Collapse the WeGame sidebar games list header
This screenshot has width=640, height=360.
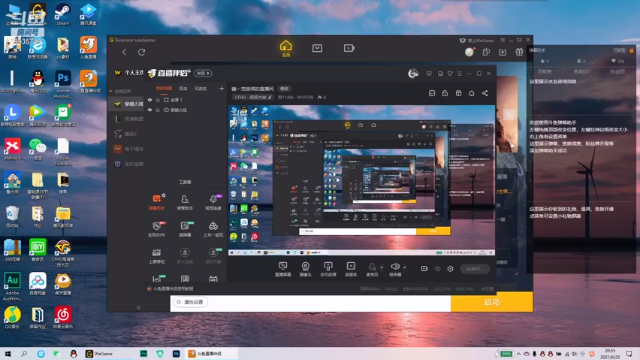(121, 91)
